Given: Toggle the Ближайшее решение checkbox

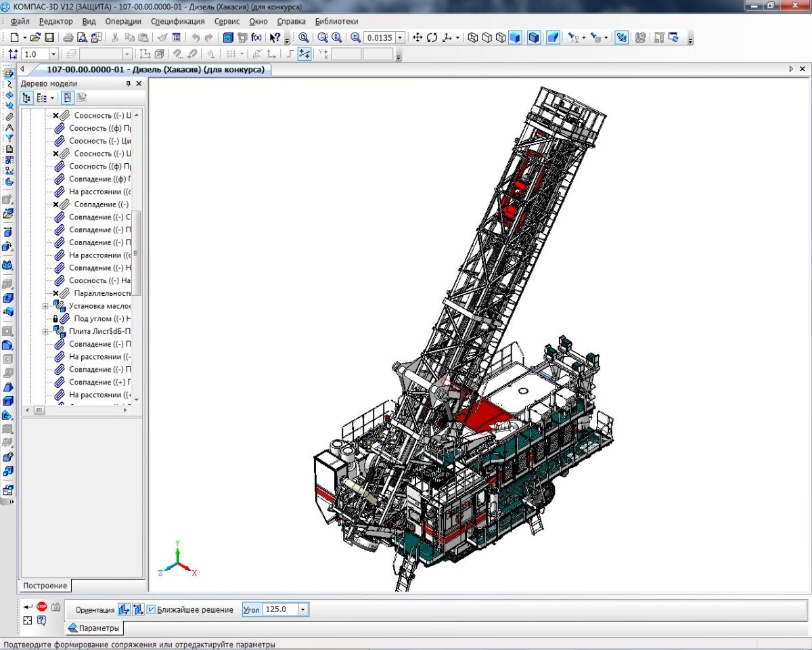Looking at the screenshot, I should click(151, 609).
